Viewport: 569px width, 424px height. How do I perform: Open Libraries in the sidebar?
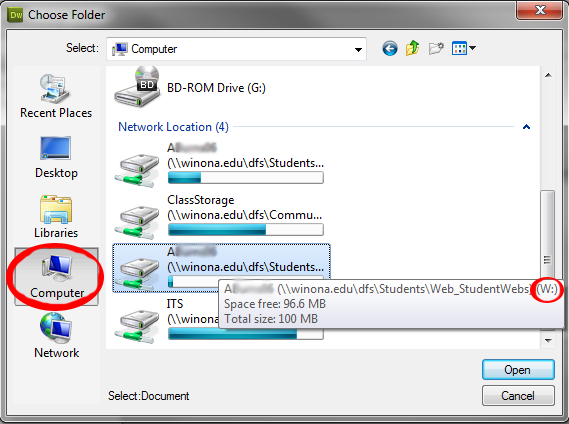tap(56, 217)
